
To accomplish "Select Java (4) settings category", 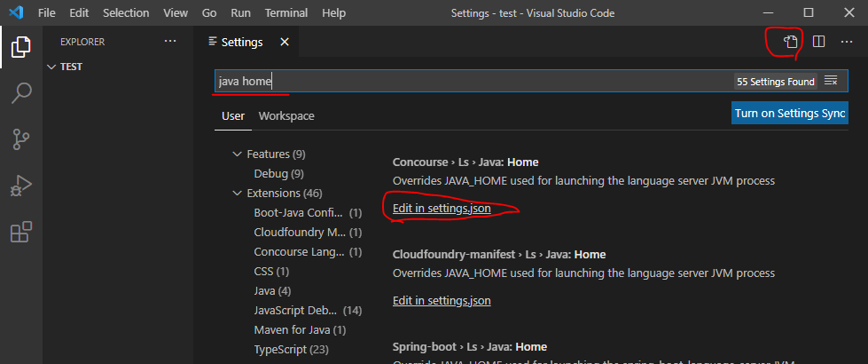I will 272,291.
